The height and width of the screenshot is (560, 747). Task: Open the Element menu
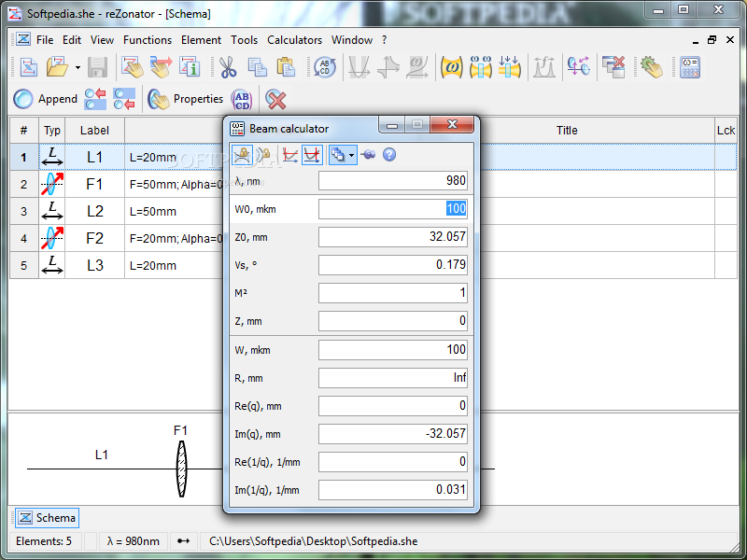click(201, 40)
